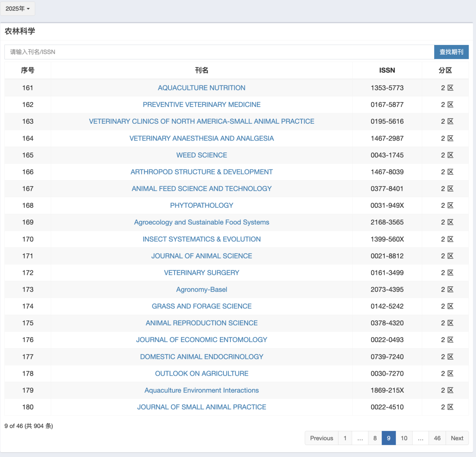Open JOURNAL OF SMALL ANIMAL PRACTICE link
The height and width of the screenshot is (457, 476).
point(201,407)
